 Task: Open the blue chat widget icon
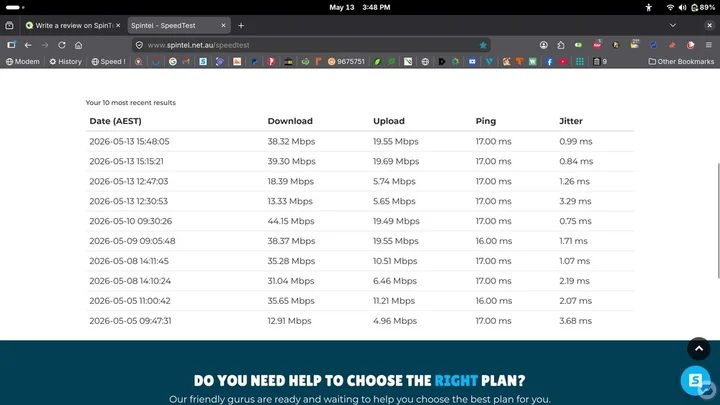tap(695, 380)
